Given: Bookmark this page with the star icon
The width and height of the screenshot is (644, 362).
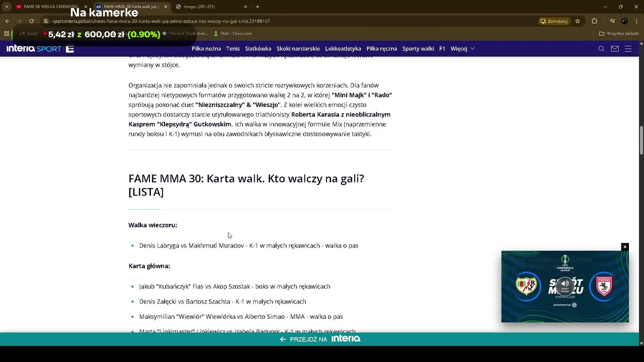Looking at the screenshot, I should pyautogui.click(x=578, y=21).
